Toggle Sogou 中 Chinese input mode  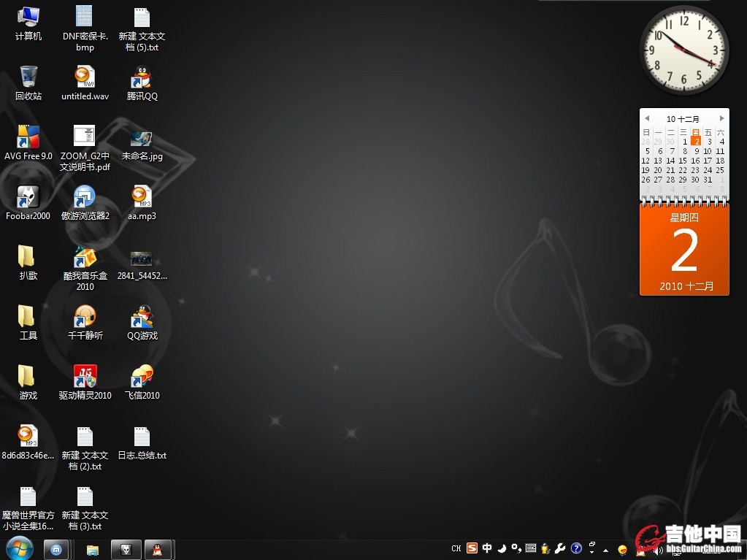pos(487,548)
